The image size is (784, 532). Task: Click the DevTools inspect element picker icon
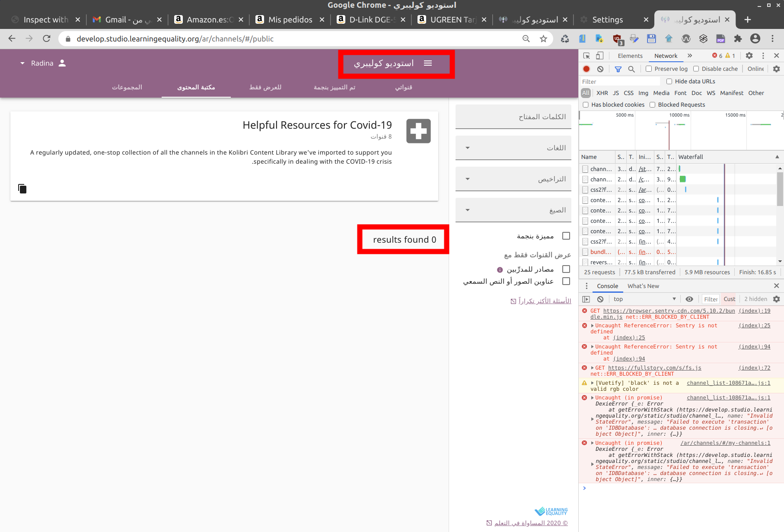click(586, 56)
